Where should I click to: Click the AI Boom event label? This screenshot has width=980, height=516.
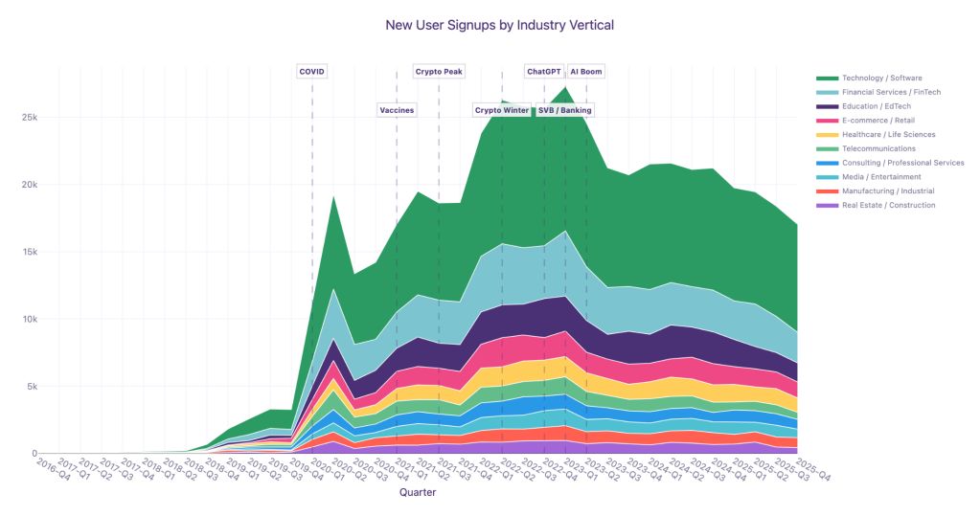click(586, 72)
